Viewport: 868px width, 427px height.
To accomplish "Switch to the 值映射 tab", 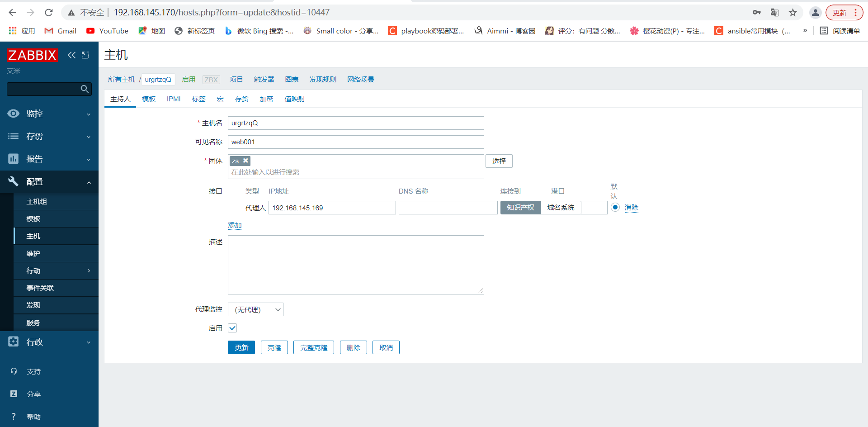I will [295, 99].
